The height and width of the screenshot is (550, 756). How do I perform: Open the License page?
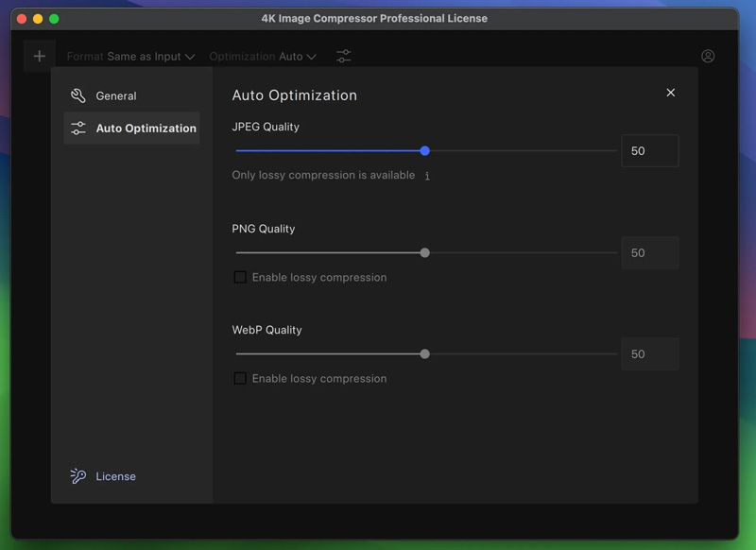[114, 476]
